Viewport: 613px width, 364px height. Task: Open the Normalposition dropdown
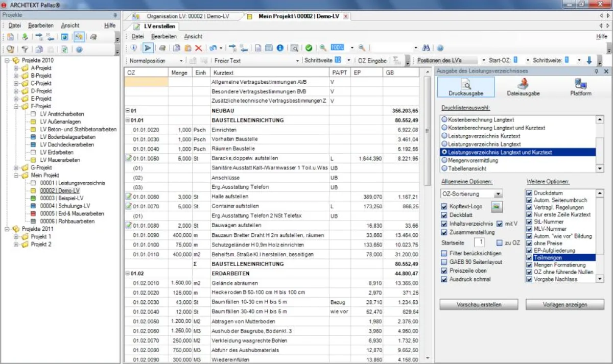pos(180,60)
